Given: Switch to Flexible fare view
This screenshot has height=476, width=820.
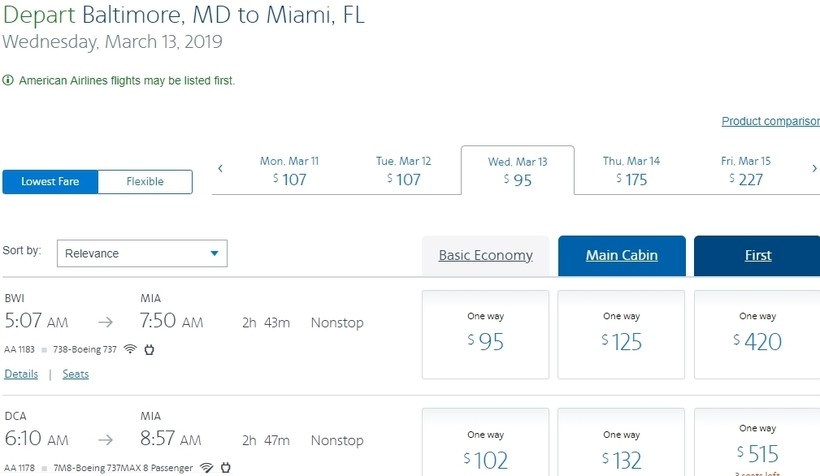Looking at the screenshot, I should coord(145,181).
